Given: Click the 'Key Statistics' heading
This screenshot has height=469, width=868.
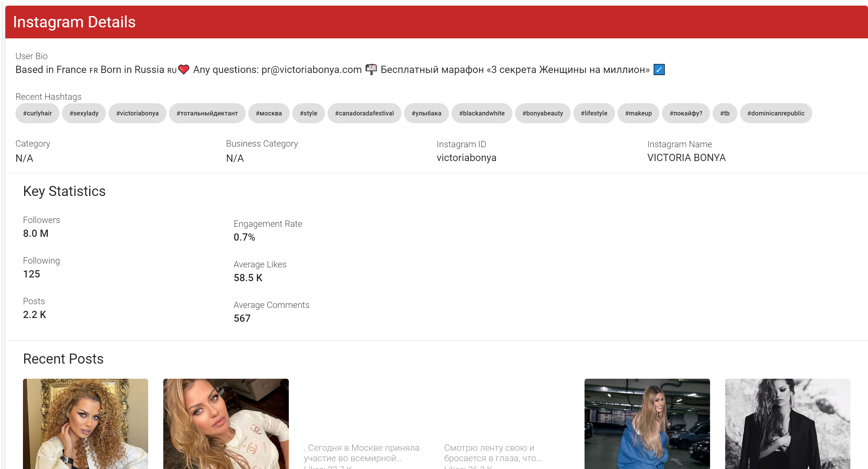Looking at the screenshot, I should pyautogui.click(x=64, y=191).
